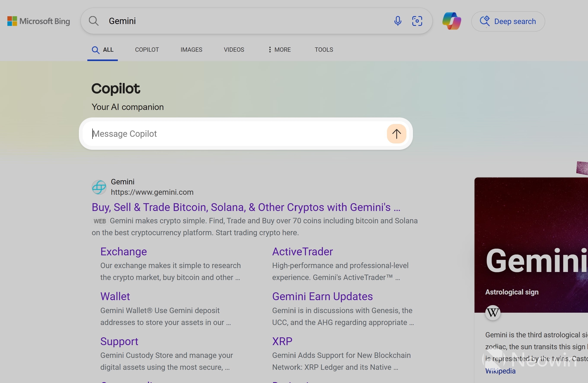Click the Gemini site favicon
Image resolution: width=588 pixels, height=383 pixels.
click(x=99, y=187)
